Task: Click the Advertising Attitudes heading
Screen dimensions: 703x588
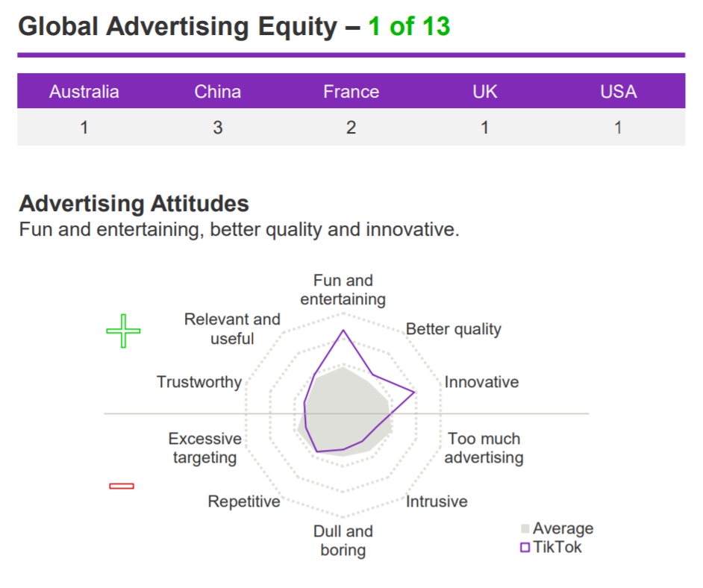Action: [x=134, y=204]
